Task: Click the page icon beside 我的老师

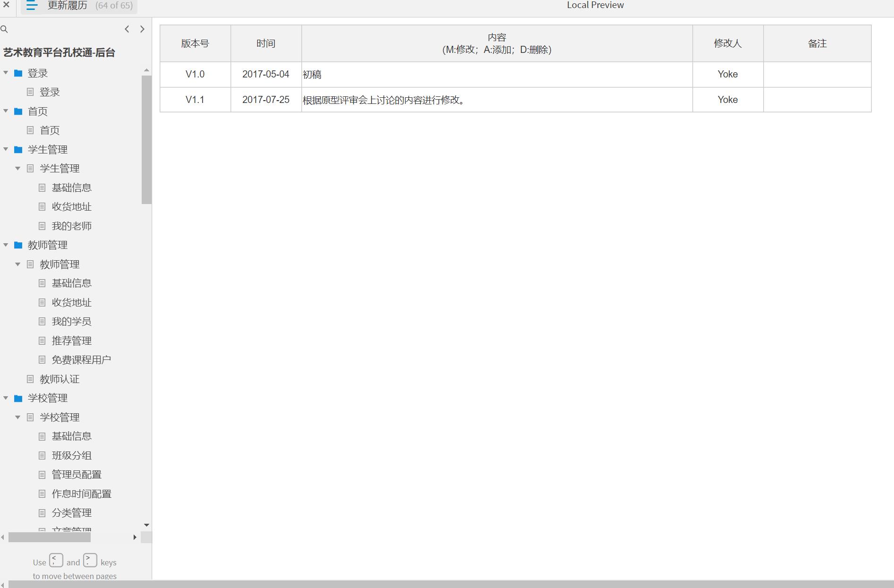Action: coord(42,226)
